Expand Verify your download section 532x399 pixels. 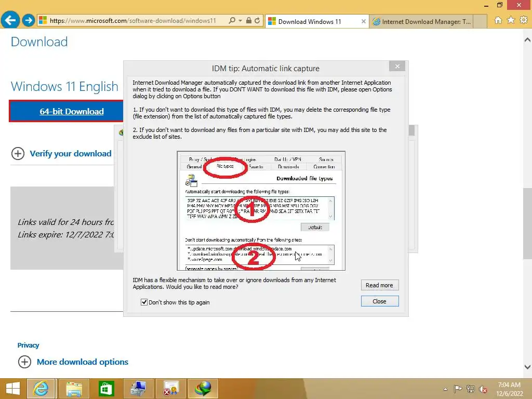(18, 153)
